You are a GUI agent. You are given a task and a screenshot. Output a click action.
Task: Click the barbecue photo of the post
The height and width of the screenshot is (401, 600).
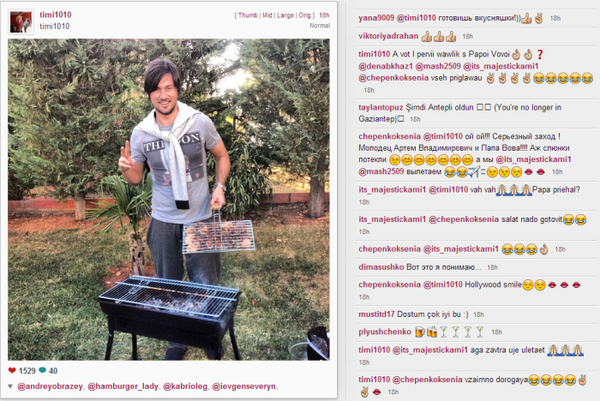169,199
